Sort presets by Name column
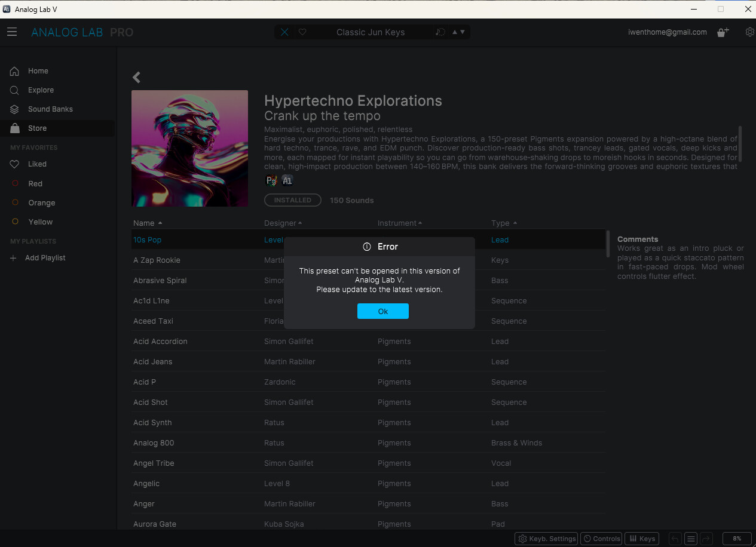 [148, 223]
